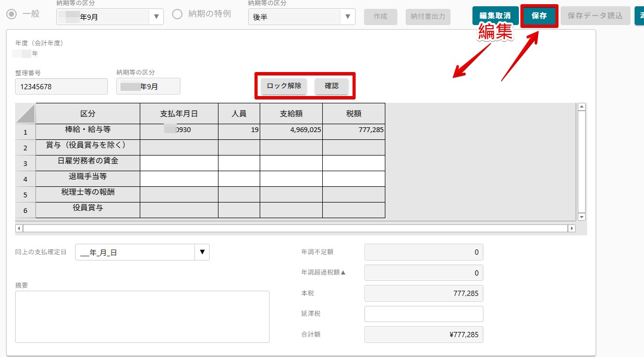The image size is (644, 357).
Task: Click the 保存データ読込 button
Action: 595,16
